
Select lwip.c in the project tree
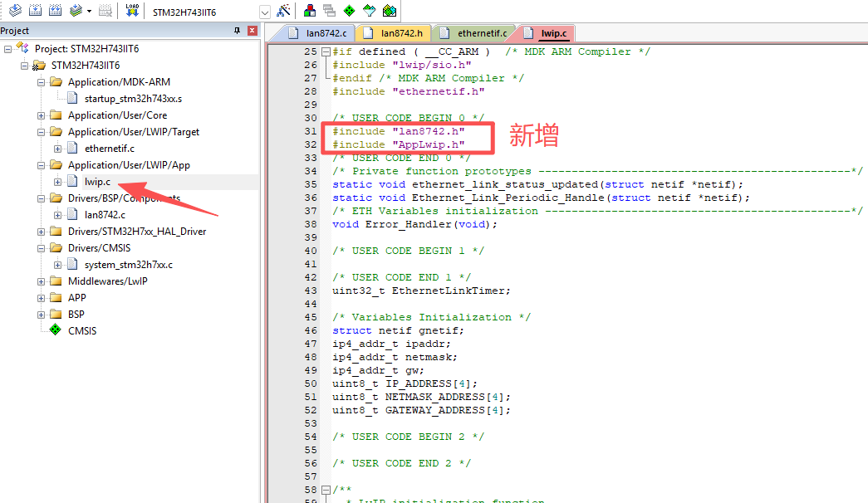click(x=97, y=182)
